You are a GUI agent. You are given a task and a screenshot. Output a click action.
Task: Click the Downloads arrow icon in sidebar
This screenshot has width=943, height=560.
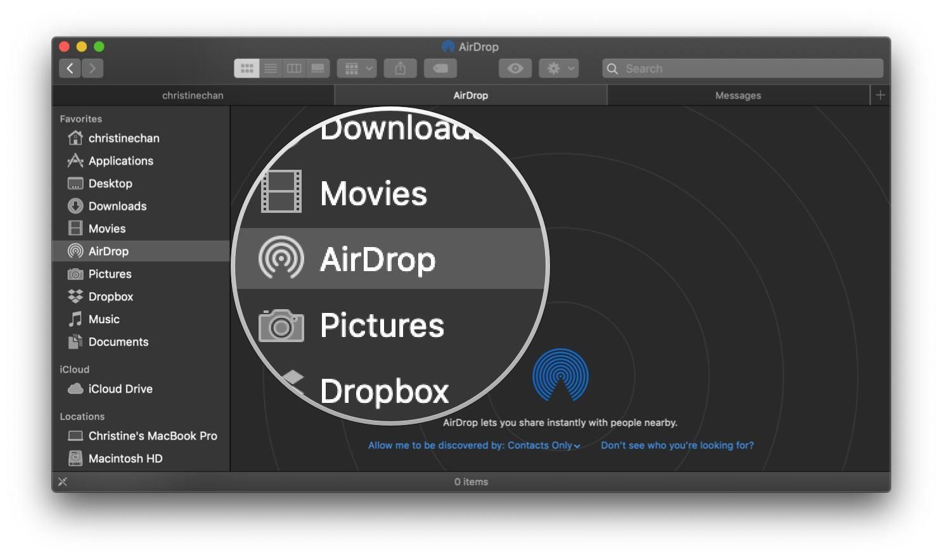75,206
